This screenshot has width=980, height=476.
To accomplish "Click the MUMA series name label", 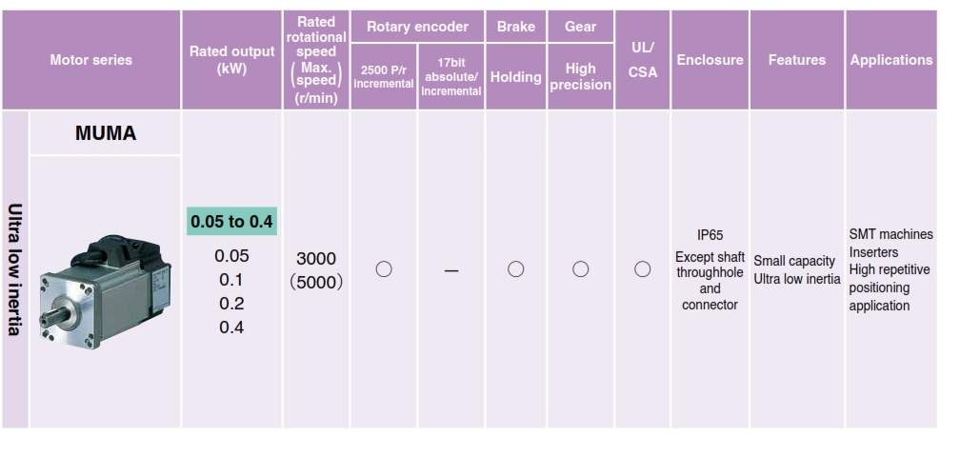I will [106, 134].
